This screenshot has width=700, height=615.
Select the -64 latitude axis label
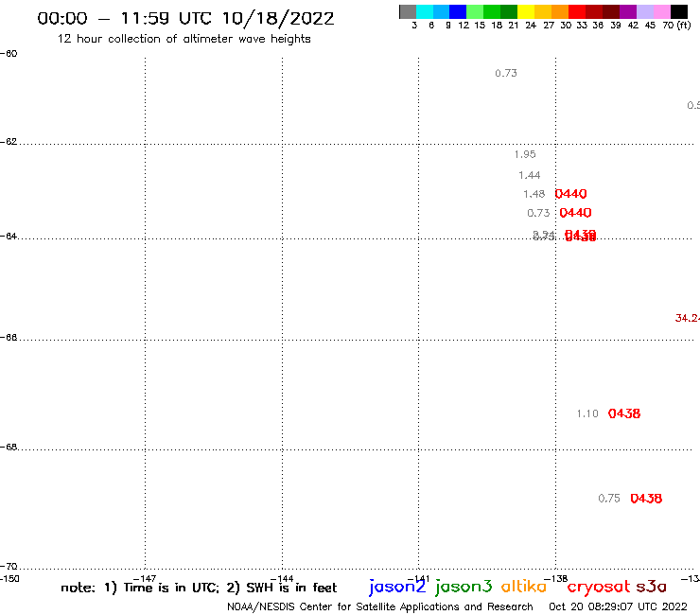9,236
